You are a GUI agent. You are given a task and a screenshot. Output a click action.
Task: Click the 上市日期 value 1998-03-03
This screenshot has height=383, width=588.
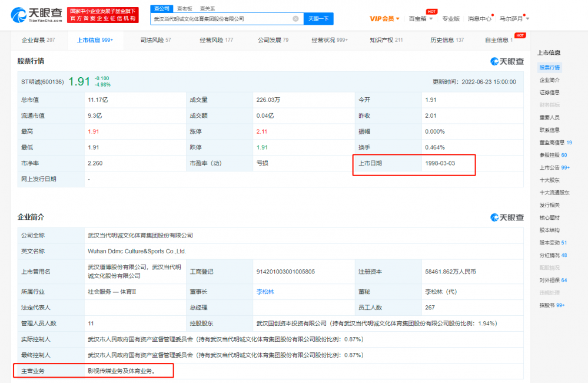click(x=440, y=163)
